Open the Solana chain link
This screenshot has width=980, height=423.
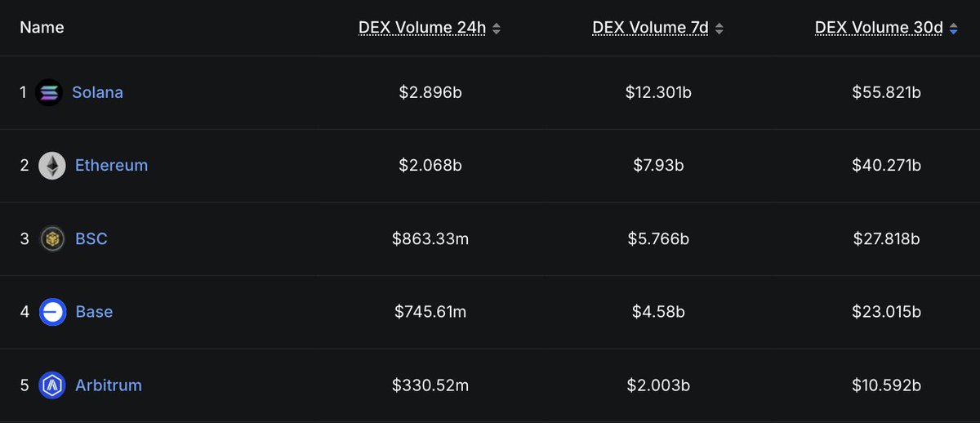tap(97, 92)
